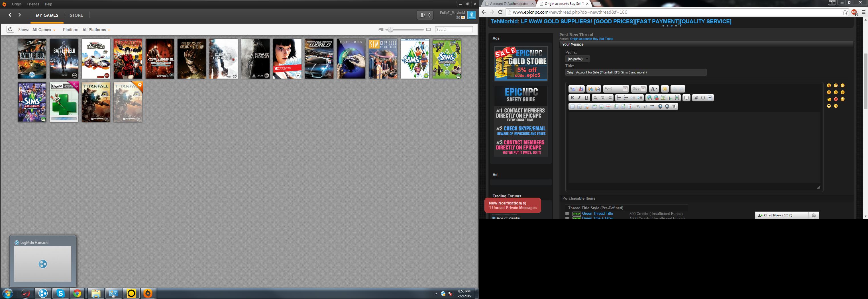Screen dimensions: 868x299
Task: Wrap selection in PHP tags icon
Action: click(x=710, y=98)
